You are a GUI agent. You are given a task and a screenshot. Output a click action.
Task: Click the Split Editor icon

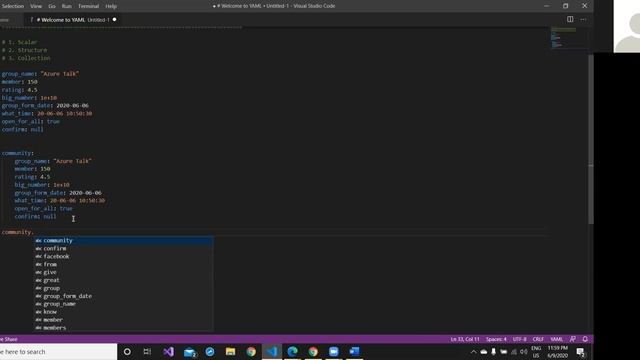tap(570, 19)
